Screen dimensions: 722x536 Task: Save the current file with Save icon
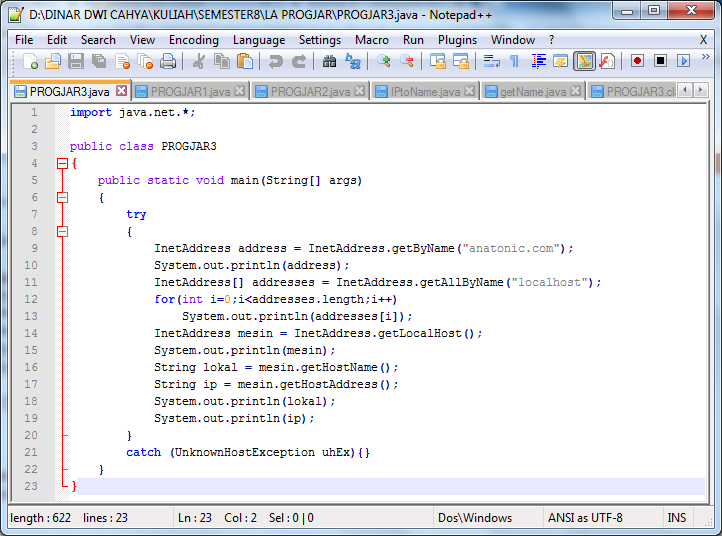pyautogui.click(x=76, y=61)
